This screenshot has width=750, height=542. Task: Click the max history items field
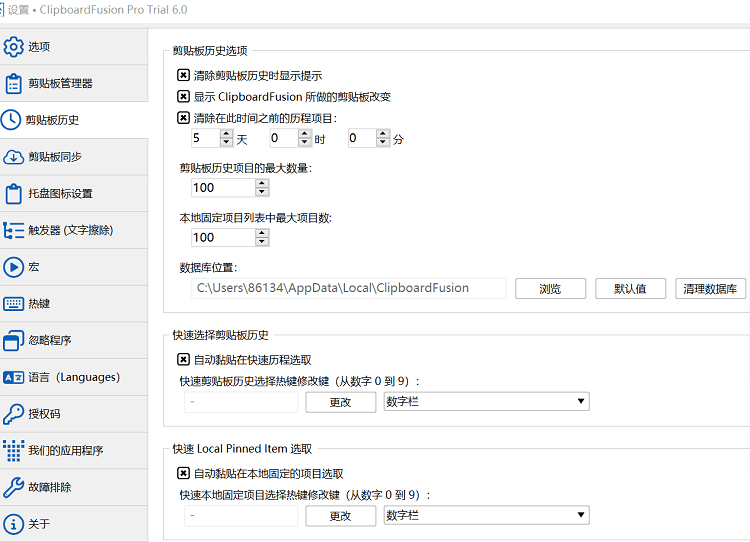pyautogui.click(x=223, y=188)
